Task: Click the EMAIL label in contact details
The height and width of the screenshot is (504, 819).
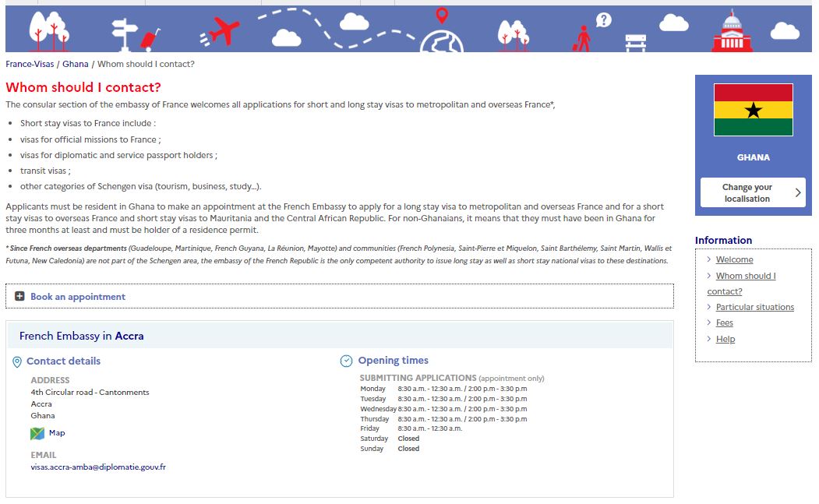Action: click(44, 455)
